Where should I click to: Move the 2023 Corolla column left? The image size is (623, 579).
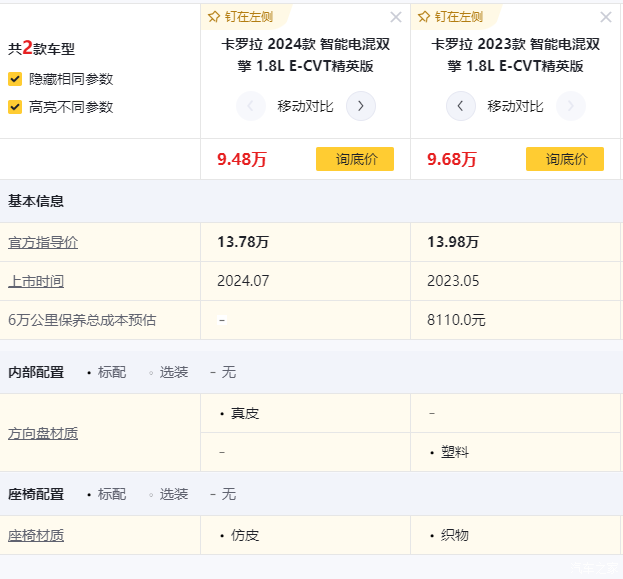click(x=460, y=106)
